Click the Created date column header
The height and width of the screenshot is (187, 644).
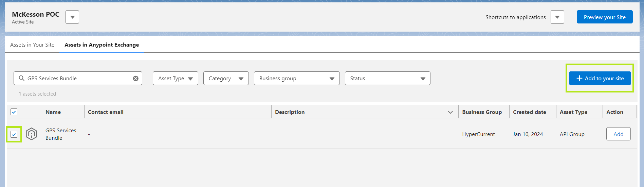(x=529, y=112)
